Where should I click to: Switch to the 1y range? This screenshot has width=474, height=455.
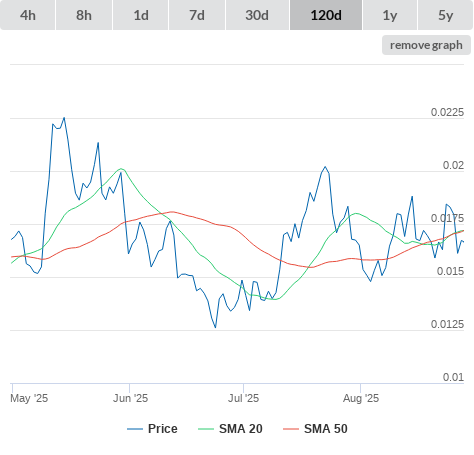pos(390,15)
